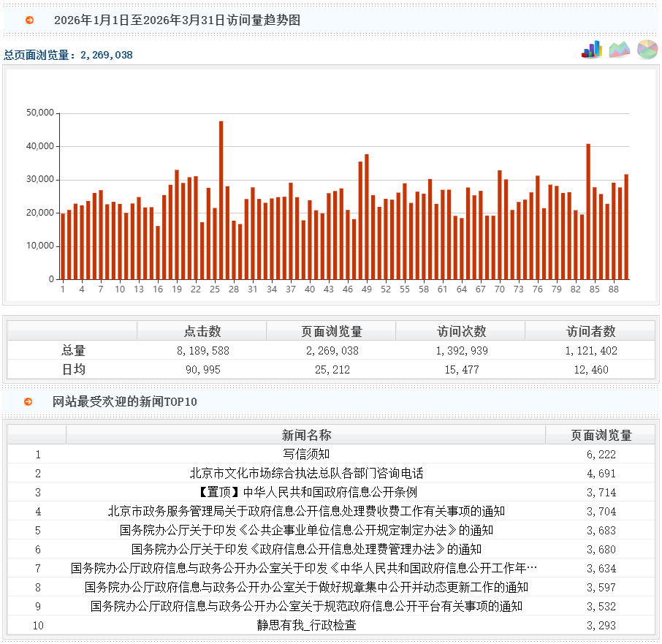Click page view count 6,222 for 写信须知
662x644 pixels.
click(x=601, y=455)
